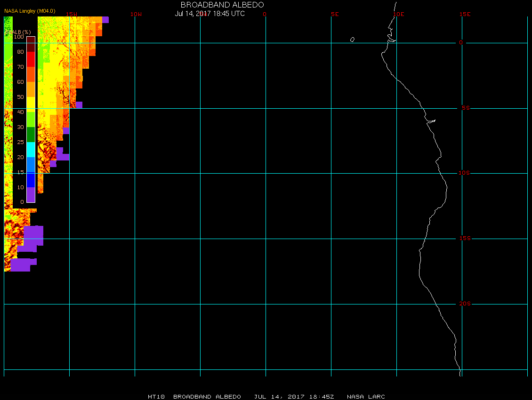
Task: Pick the orange 50-60 colorbar segment
Action: pyautogui.click(x=31, y=89)
